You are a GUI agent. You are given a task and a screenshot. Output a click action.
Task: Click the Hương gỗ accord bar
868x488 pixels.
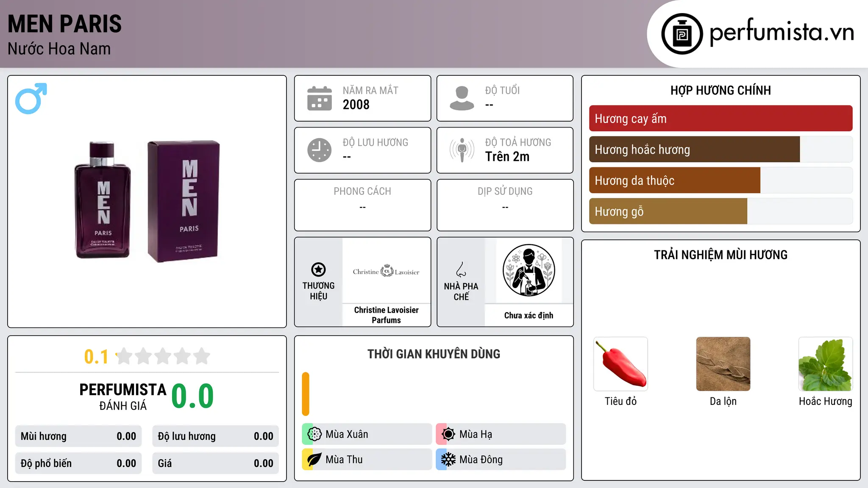[721, 211]
